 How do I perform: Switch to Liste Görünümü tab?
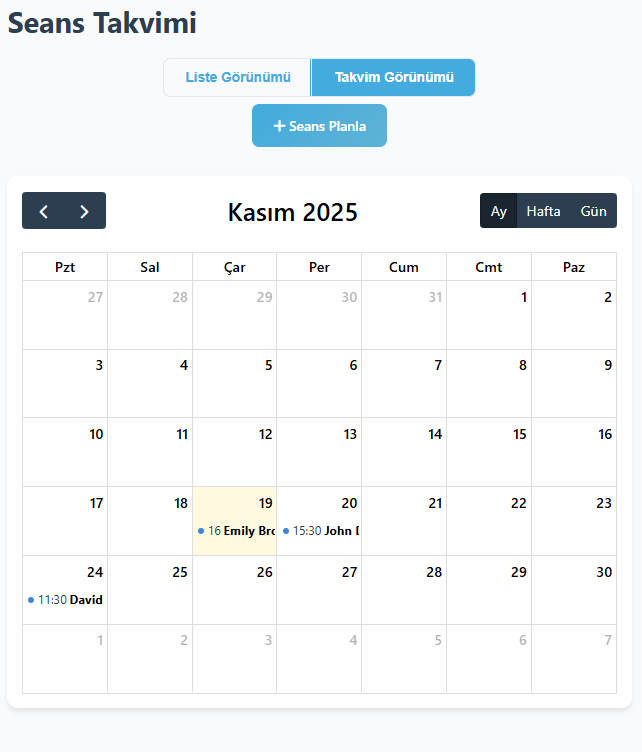pos(238,77)
